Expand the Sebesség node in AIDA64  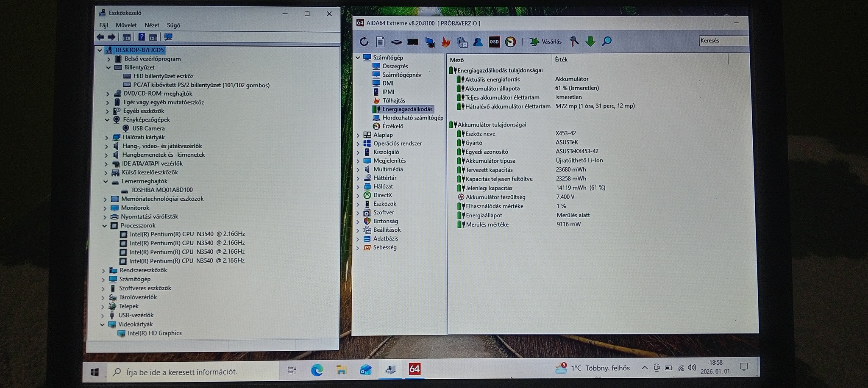[358, 248]
